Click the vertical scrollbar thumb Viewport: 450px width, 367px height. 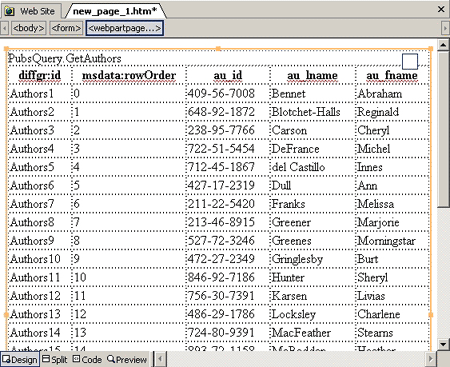(443, 129)
